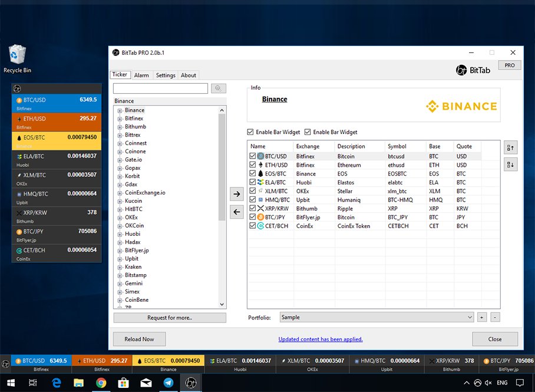Open Windows Start menu
The height and width of the screenshot is (392, 535).
[11, 383]
